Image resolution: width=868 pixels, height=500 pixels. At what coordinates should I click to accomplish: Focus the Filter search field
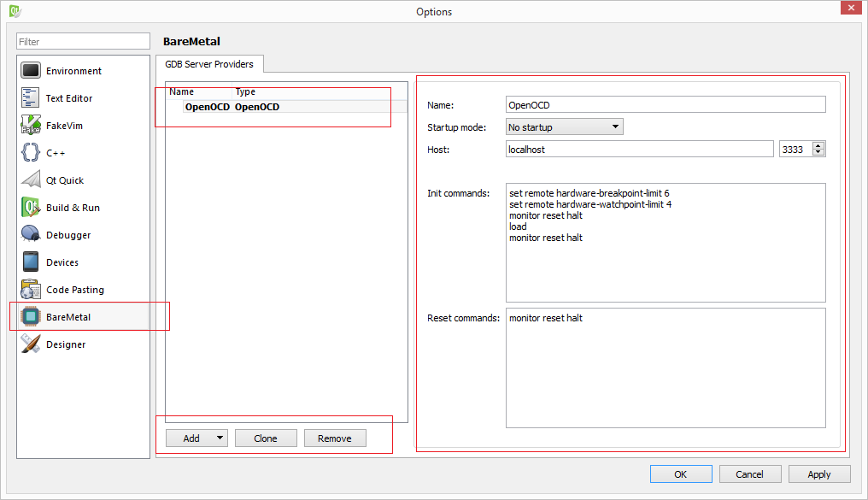click(x=83, y=42)
